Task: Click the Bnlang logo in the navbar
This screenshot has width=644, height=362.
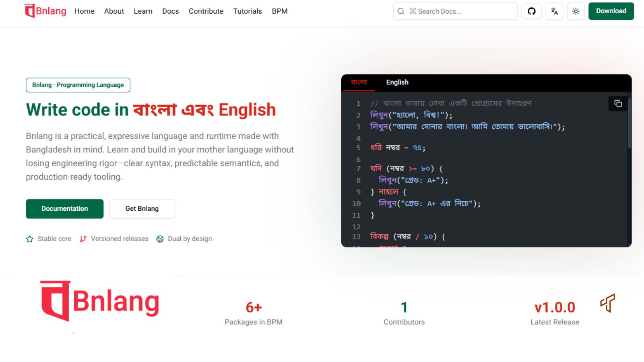Action: [x=45, y=11]
